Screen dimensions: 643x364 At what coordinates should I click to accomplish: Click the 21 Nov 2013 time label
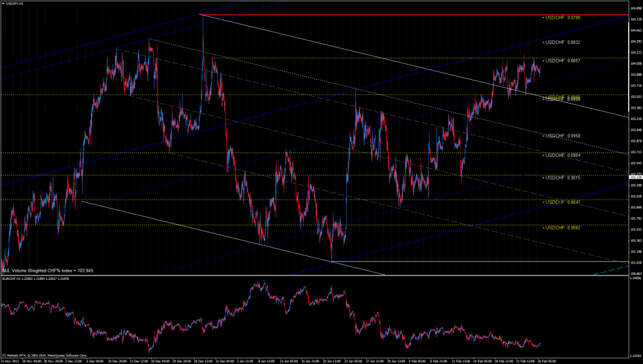[x=9, y=361]
